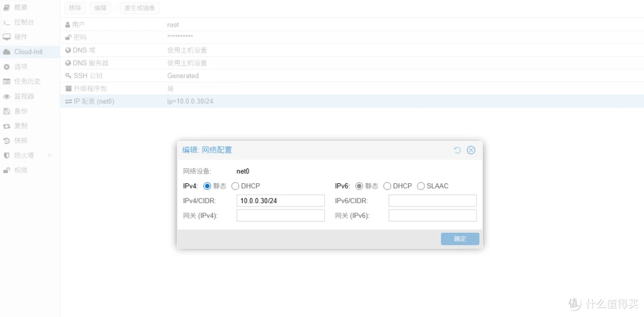644x317 pixels.
Task: Select IPv6 SLAAC radio button
Action: pyautogui.click(x=420, y=186)
